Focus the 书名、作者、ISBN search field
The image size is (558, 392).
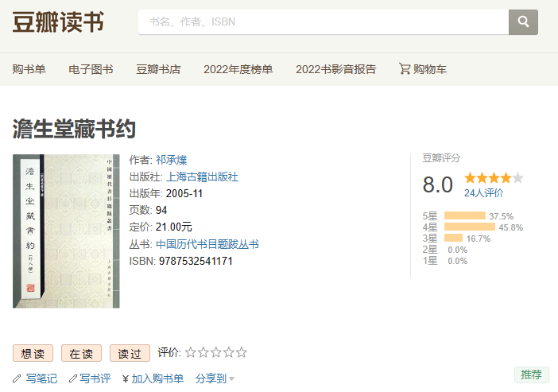click(x=324, y=22)
